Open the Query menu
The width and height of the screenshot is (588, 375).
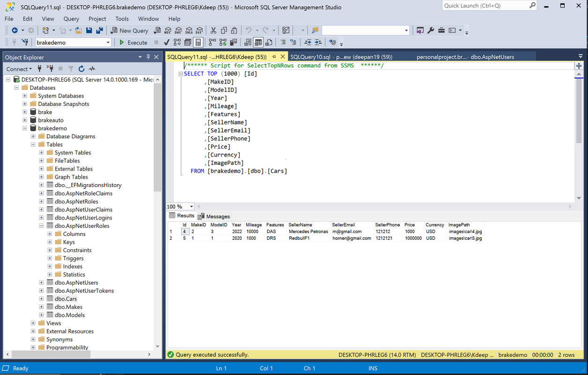click(71, 19)
